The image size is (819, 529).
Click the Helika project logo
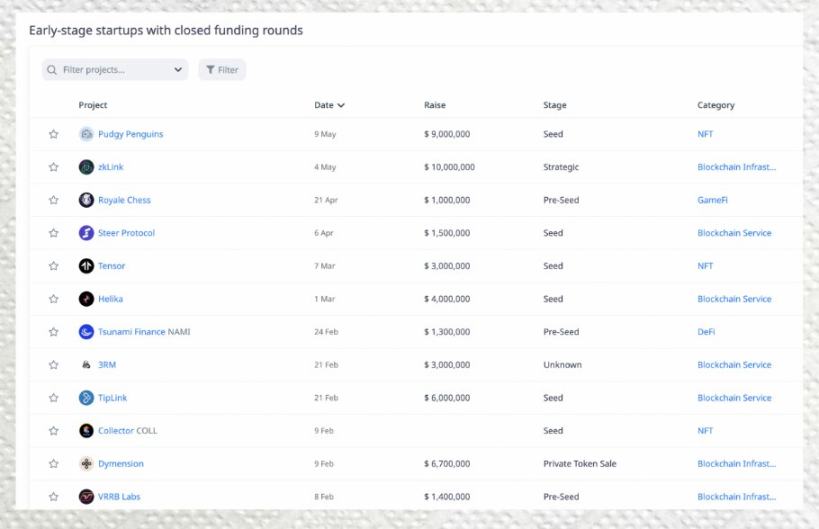[86, 299]
